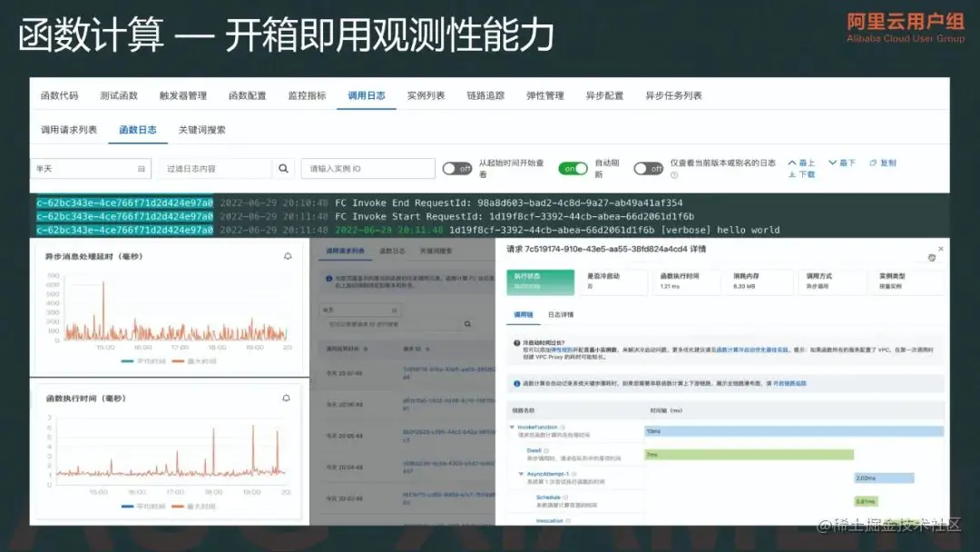Switch to 弹性管理 tab

[545, 95]
